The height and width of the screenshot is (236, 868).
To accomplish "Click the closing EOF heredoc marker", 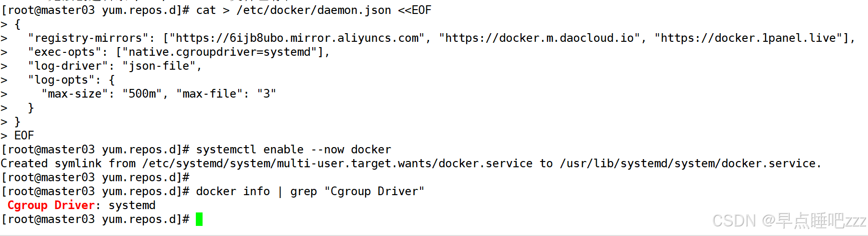I will 24,136.
